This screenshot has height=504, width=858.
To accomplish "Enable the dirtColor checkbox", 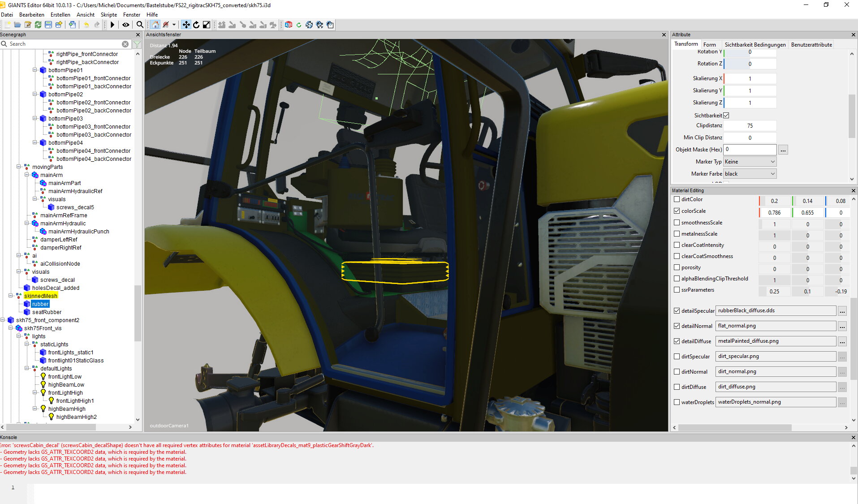I will coord(677,199).
